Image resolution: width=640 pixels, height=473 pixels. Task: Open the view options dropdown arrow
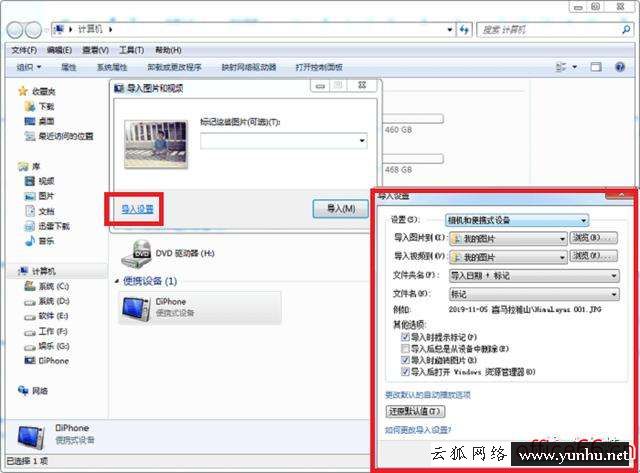point(574,67)
